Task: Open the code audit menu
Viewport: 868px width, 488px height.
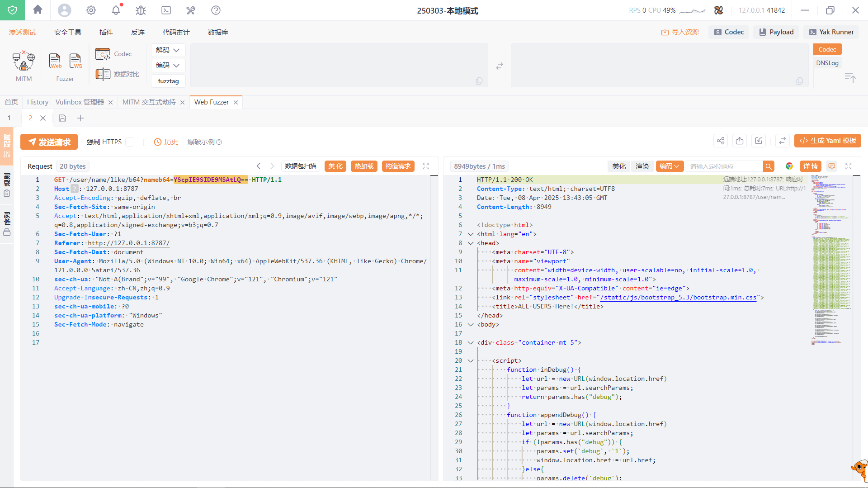Action: click(x=176, y=33)
